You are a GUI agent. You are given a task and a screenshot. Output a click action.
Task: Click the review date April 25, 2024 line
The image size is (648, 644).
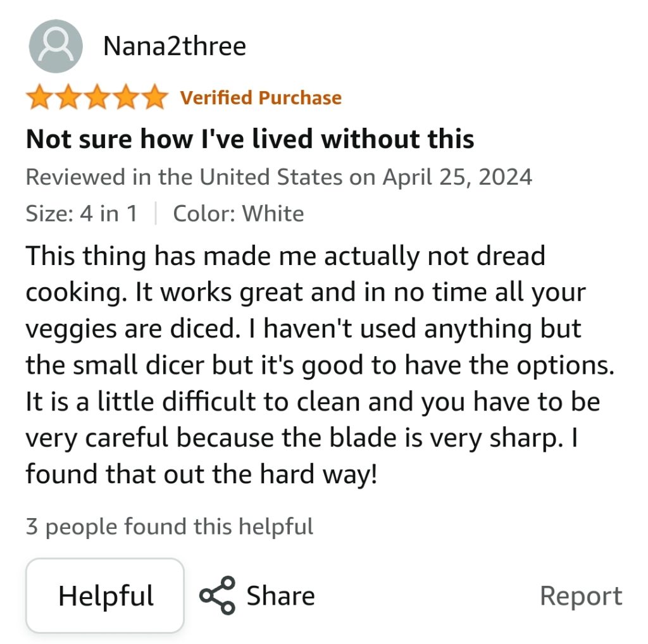pos(279,177)
